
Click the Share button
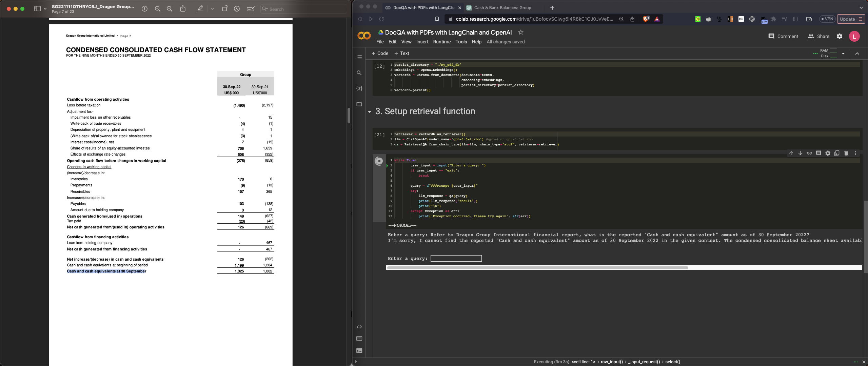pyautogui.click(x=818, y=36)
